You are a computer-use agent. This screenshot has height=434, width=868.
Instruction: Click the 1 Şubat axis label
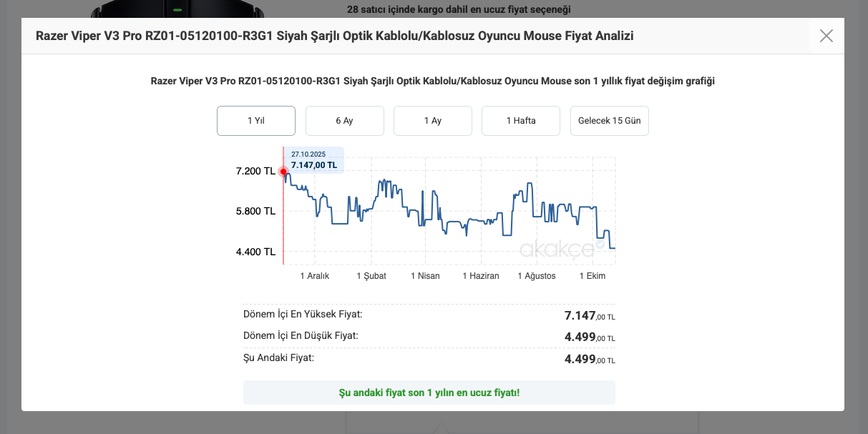(x=371, y=276)
